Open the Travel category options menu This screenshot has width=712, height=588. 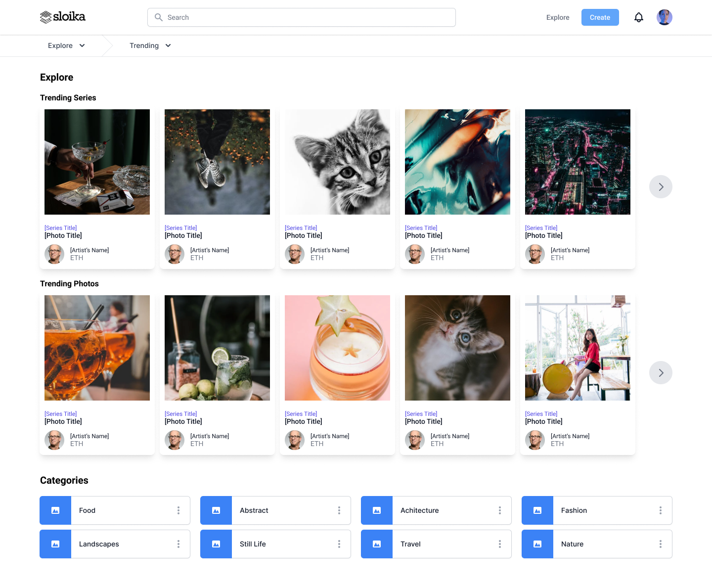point(500,544)
